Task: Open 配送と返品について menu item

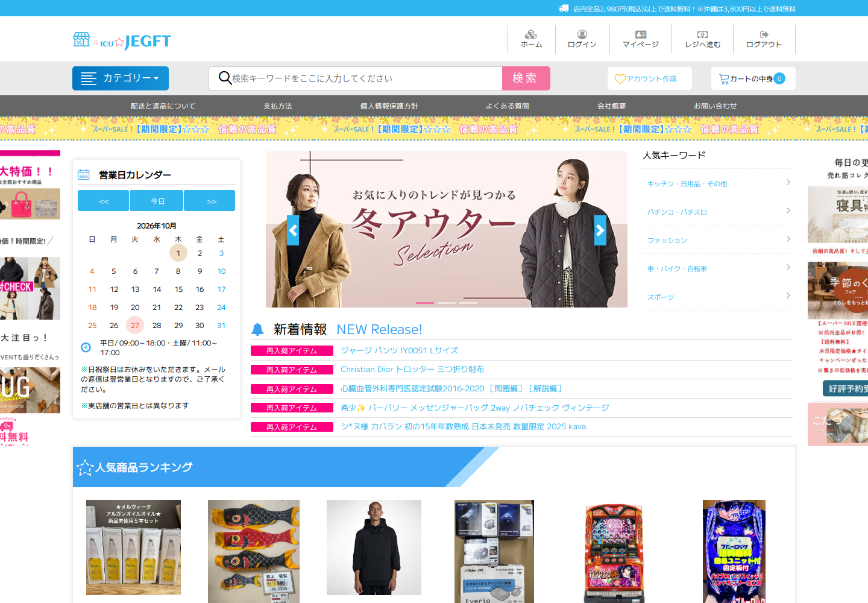Action: click(163, 106)
